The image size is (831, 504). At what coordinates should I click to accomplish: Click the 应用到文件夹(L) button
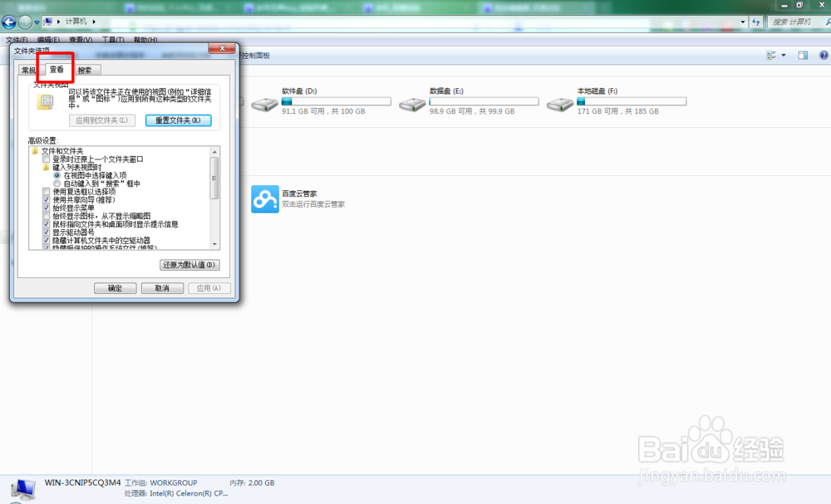pos(101,120)
